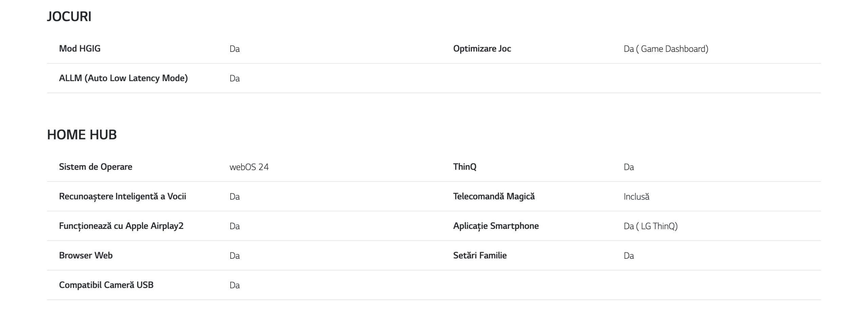Screen dimensions: 868x313
Task: Select the Telecomandă Magică label
Action: tap(494, 196)
